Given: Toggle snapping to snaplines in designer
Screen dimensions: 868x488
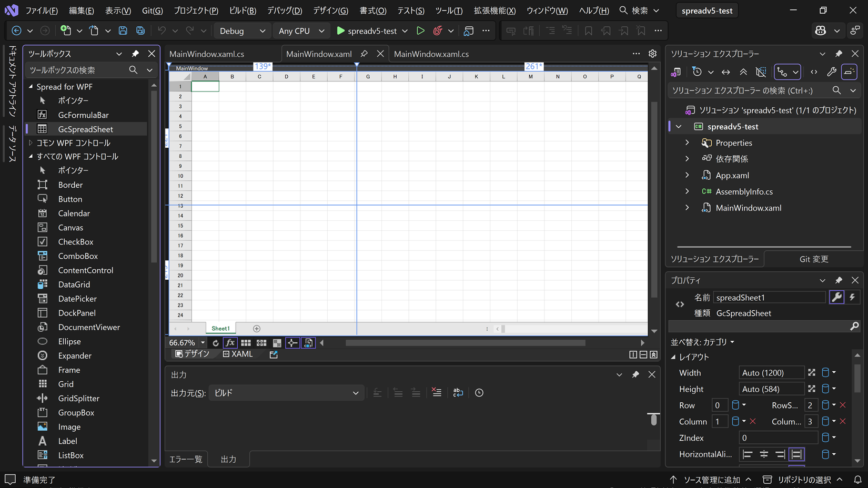Looking at the screenshot, I should point(292,343).
